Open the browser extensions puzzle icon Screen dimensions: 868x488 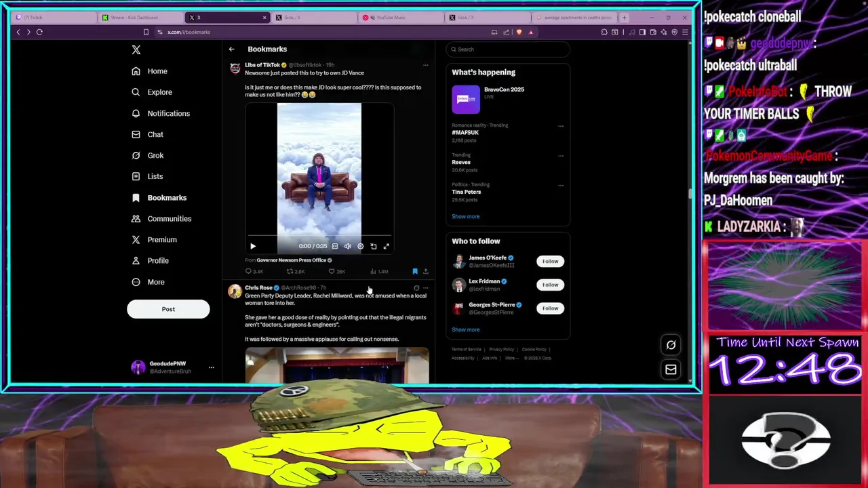[x=604, y=32]
